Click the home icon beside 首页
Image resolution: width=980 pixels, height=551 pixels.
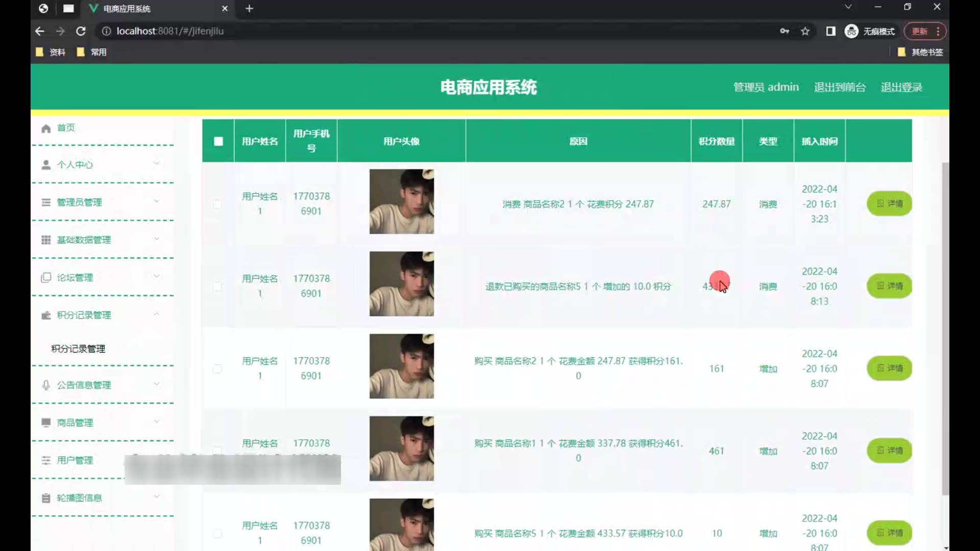coord(46,129)
